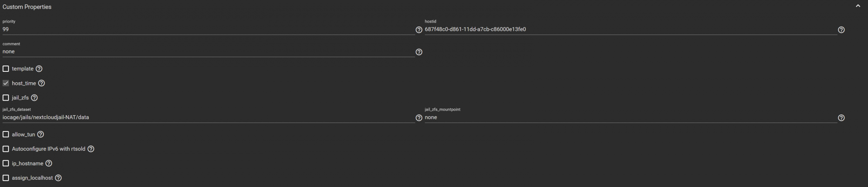The image size is (868, 187).
Task: Enable the jail_zfs checkbox
Action: (x=6, y=98)
